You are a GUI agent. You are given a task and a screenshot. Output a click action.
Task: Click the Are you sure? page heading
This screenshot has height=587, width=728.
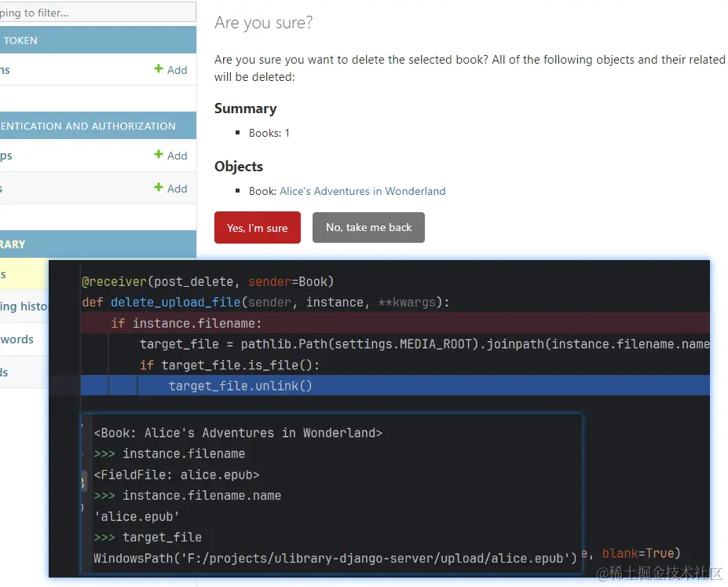tap(264, 23)
